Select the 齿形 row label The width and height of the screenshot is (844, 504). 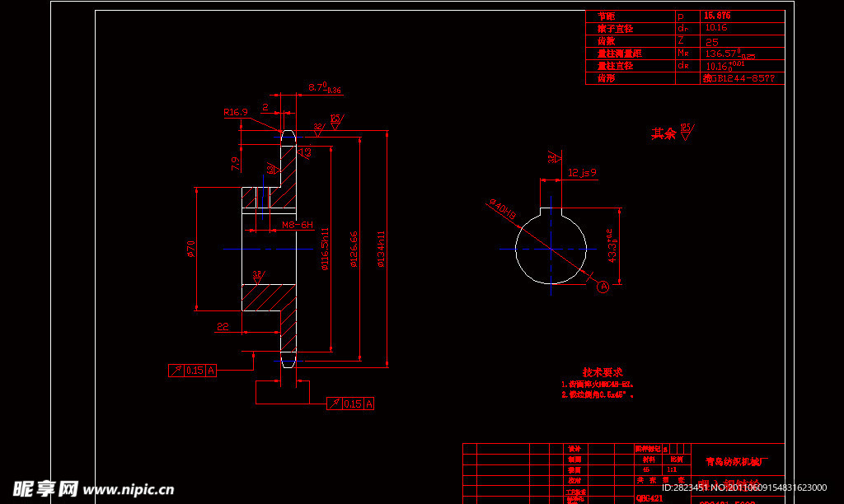(606, 78)
